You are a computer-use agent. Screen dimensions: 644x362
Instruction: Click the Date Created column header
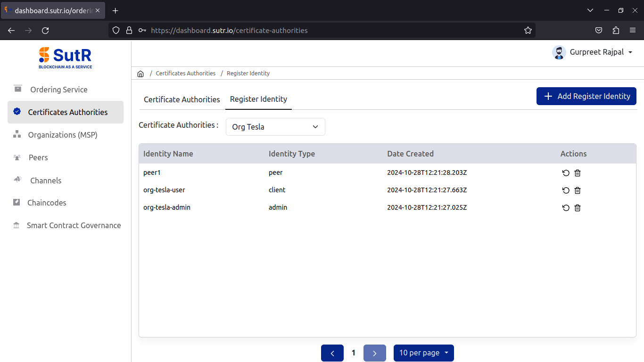411,154
